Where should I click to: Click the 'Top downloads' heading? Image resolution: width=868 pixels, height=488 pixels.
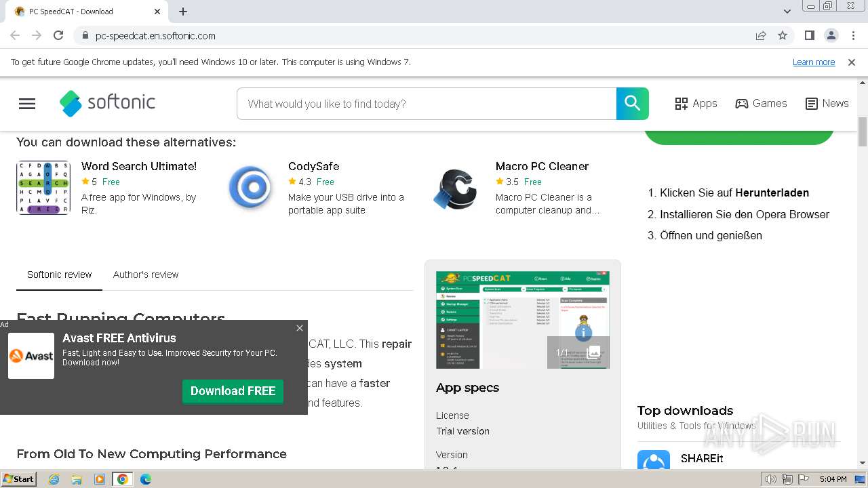(x=685, y=410)
